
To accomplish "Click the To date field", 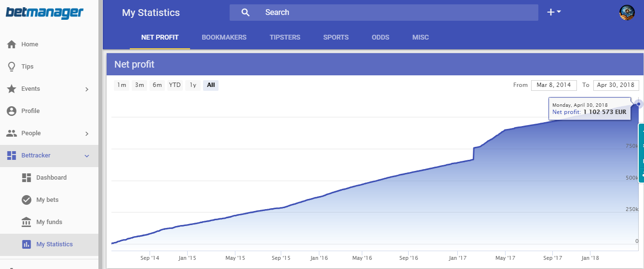I will tap(616, 85).
